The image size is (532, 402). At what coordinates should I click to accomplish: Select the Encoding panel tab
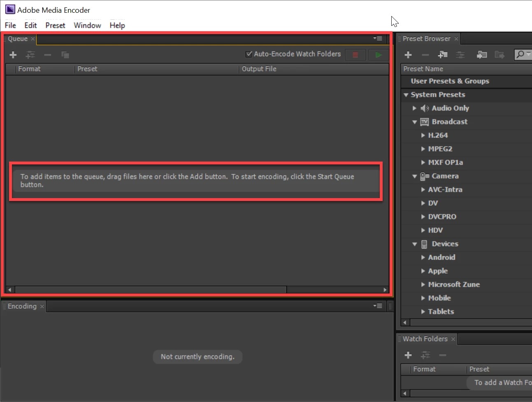click(22, 306)
